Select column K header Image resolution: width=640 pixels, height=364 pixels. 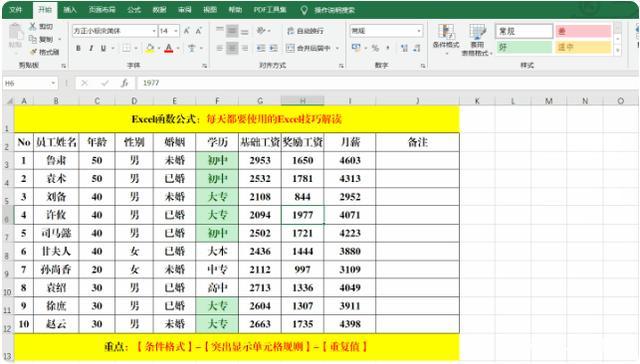[477, 101]
